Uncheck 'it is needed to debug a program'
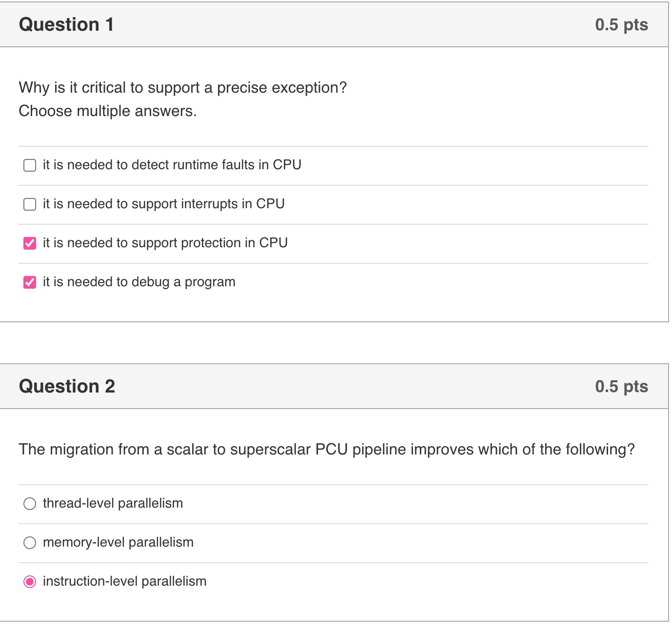 [x=30, y=281]
